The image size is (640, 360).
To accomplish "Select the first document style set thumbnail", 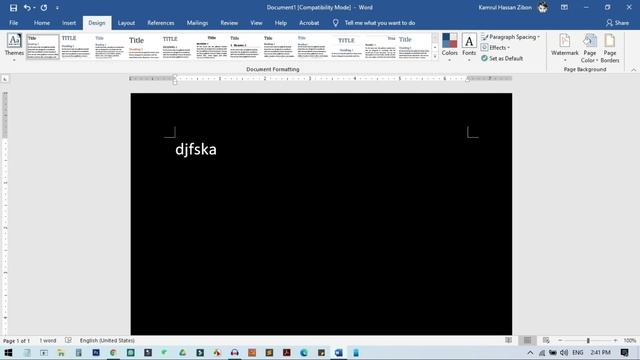I will click(x=43, y=47).
